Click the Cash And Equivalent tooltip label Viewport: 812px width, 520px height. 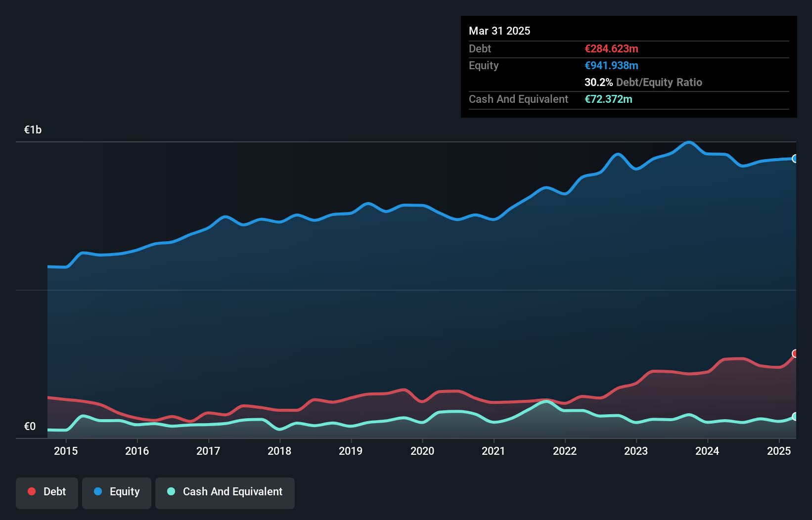tap(518, 99)
